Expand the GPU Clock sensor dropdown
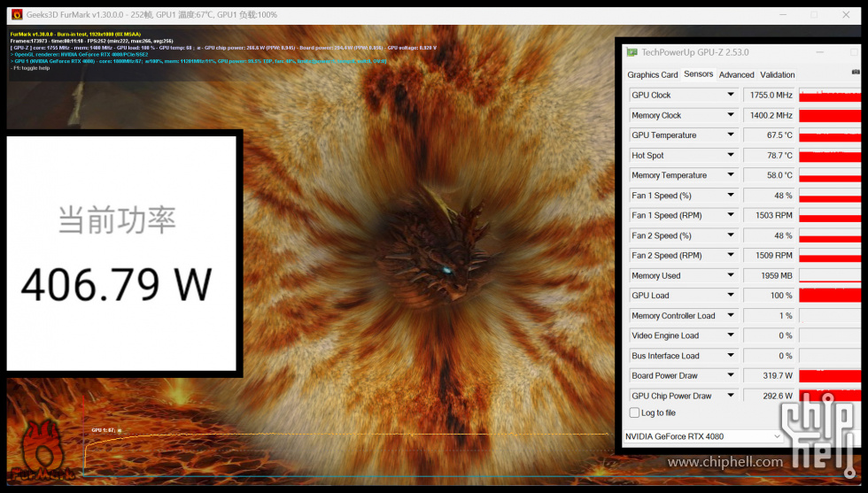 [x=731, y=95]
